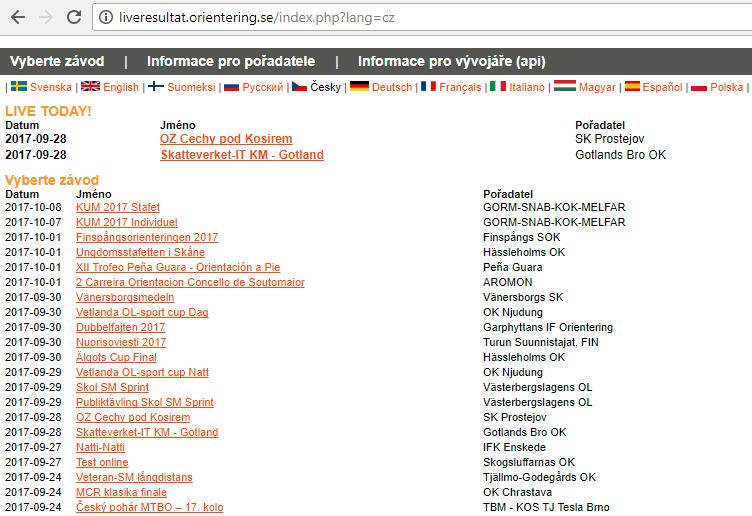Open Český pohár MTBO – 17. kolo
752x516 pixels.
click(150, 507)
